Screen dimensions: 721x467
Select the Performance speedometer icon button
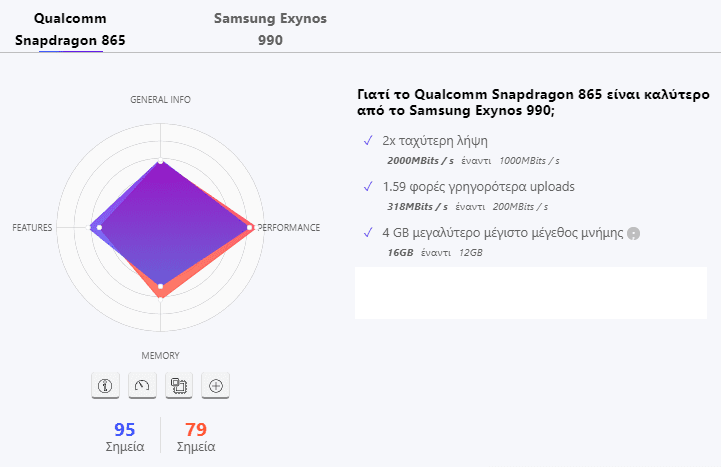tap(142, 385)
